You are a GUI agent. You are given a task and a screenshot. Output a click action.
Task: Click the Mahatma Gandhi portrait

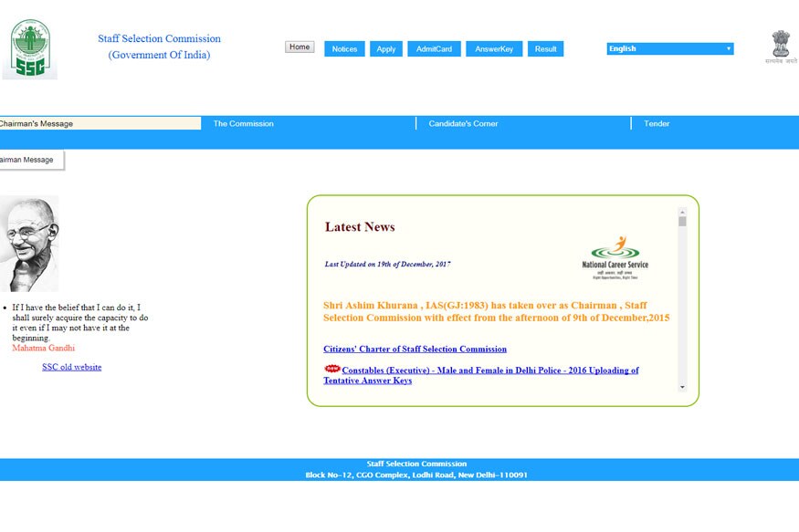[29, 244]
